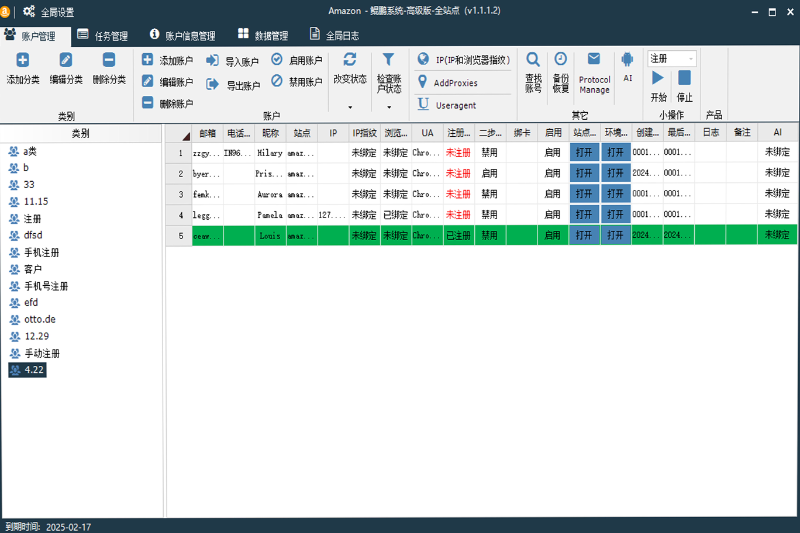Viewport: 800px width, 533px height.
Task: Click 已注册 status in row 5
Action: [459, 236]
